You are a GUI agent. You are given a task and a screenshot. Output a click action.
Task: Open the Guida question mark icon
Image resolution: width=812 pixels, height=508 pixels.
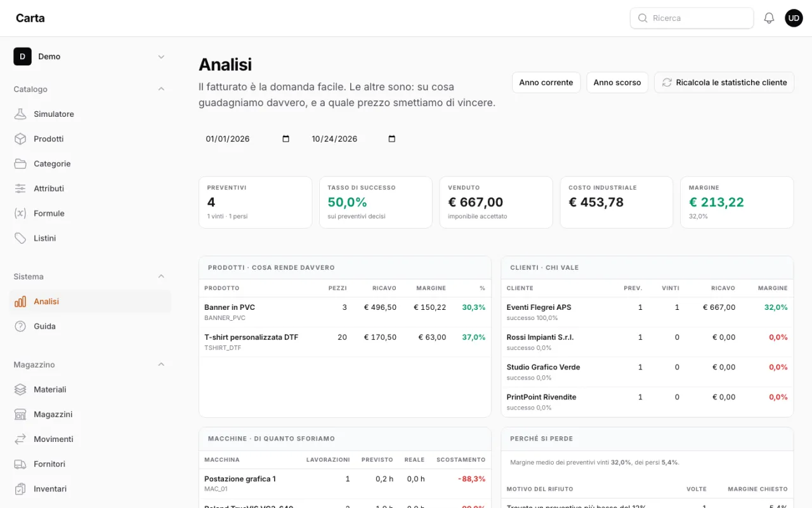[x=20, y=326]
